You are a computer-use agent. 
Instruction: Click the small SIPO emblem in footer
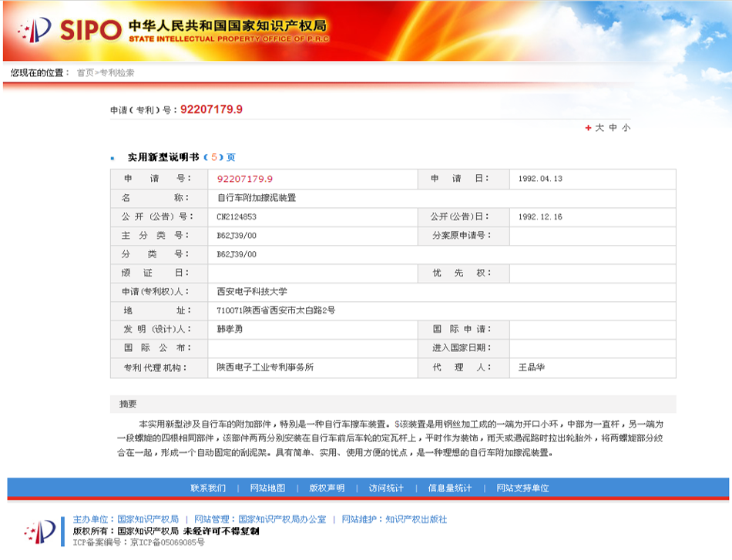[41, 530]
